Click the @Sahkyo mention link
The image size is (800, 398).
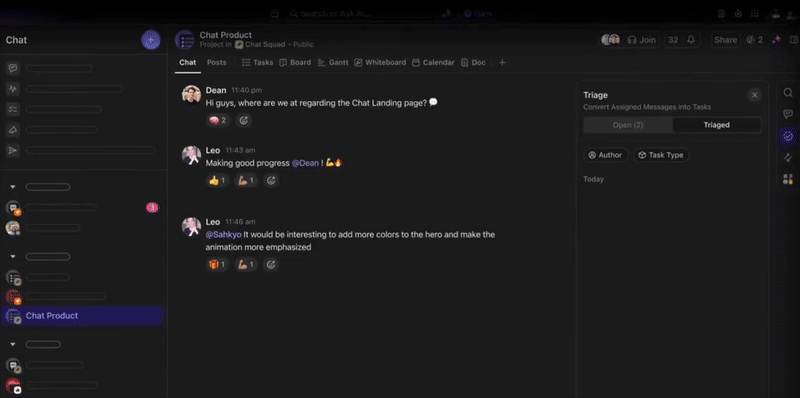(223, 235)
